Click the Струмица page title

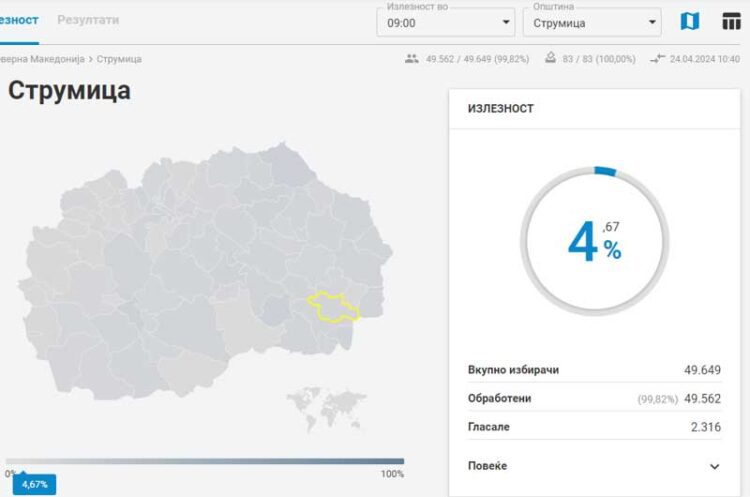[x=69, y=90]
